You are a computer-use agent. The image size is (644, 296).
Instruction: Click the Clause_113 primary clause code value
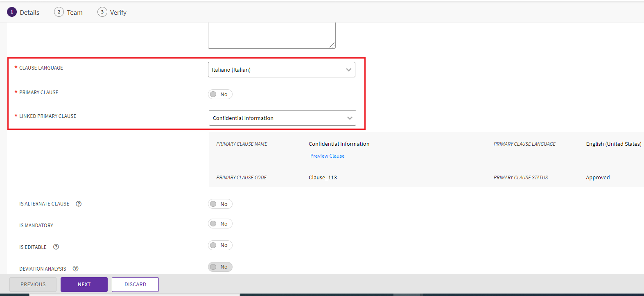pyautogui.click(x=323, y=178)
